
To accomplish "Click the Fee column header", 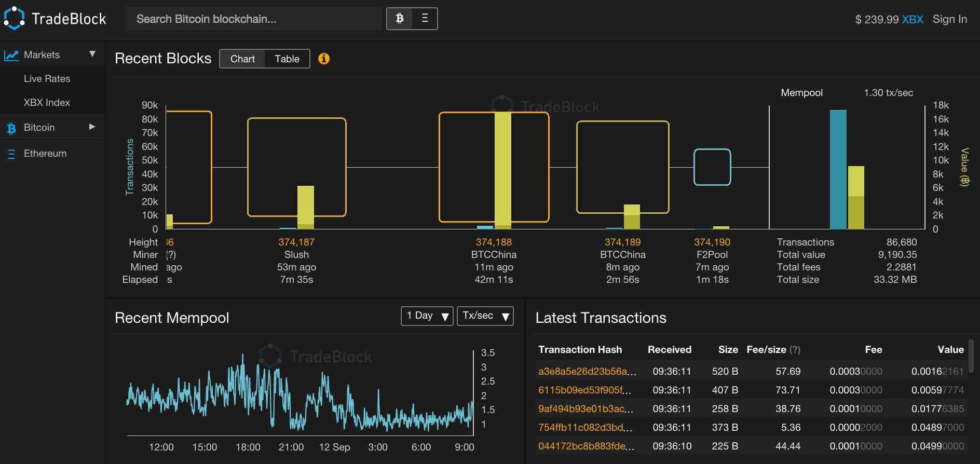I will click(873, 350).
